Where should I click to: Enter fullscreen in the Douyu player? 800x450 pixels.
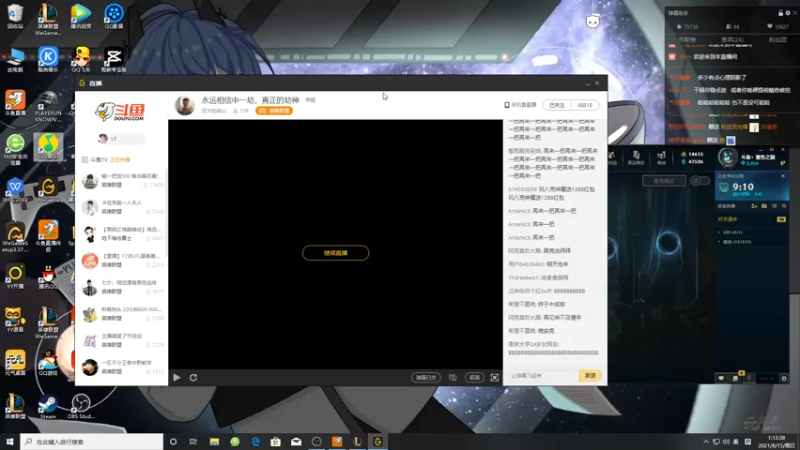coord(494,378)
